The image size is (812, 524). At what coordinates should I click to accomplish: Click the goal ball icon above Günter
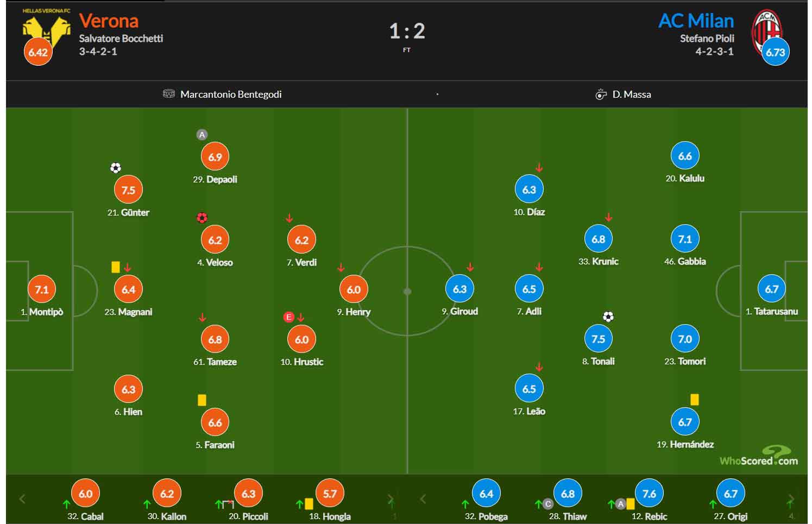point(116,168)
